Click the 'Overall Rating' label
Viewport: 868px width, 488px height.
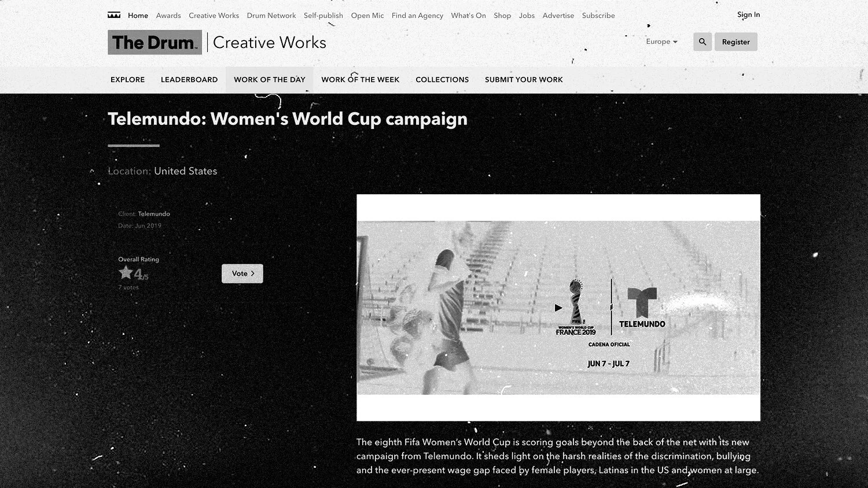pyautogui.click(x=138, y=260)
